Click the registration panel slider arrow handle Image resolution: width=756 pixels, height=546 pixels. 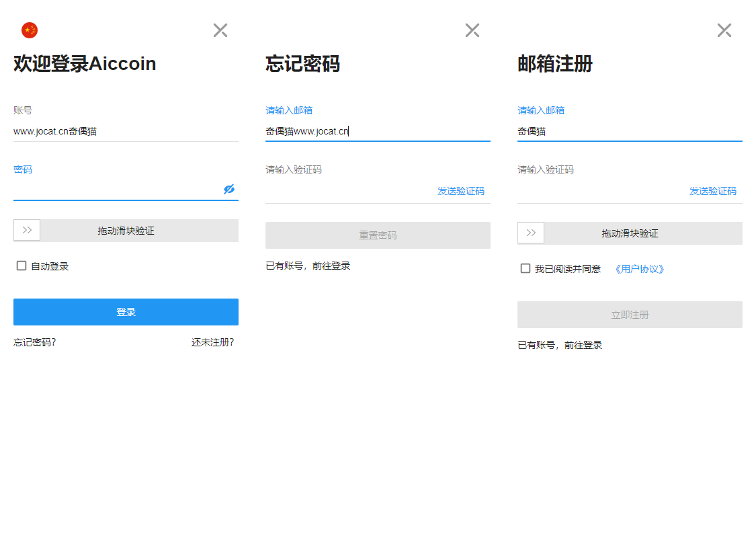click(x=531, y=233)
